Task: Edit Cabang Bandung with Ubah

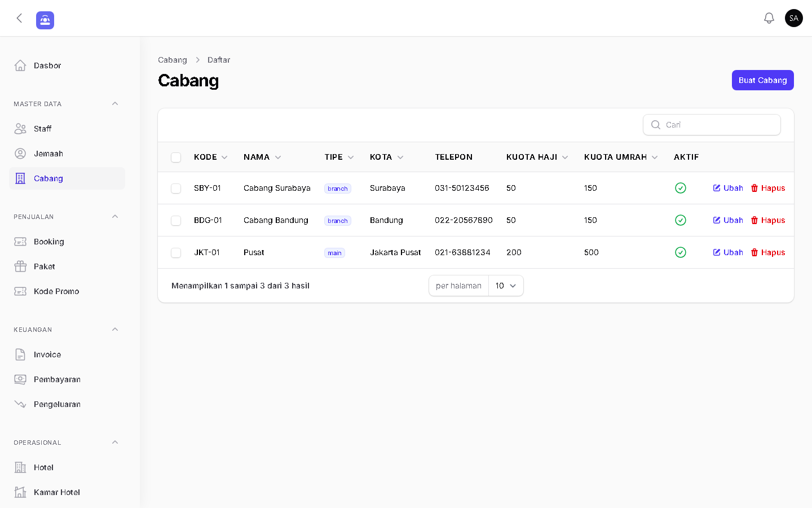Action: (728, 220)
